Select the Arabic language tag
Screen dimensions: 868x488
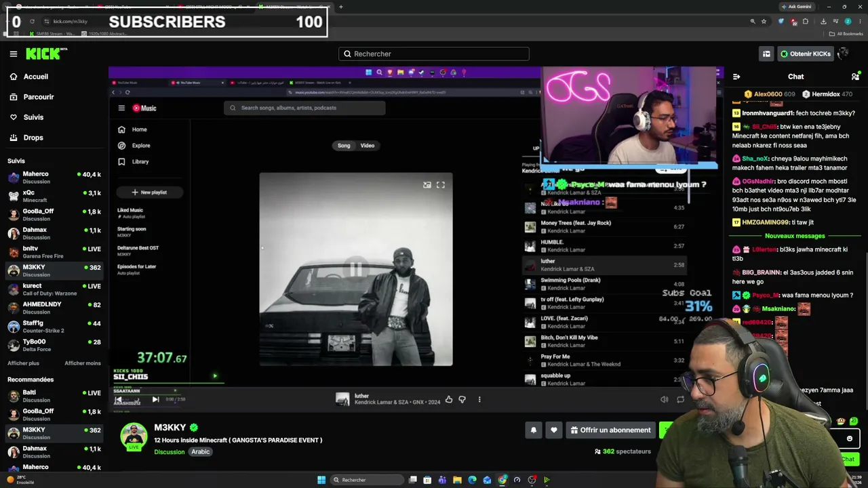(x=201, y=452)
